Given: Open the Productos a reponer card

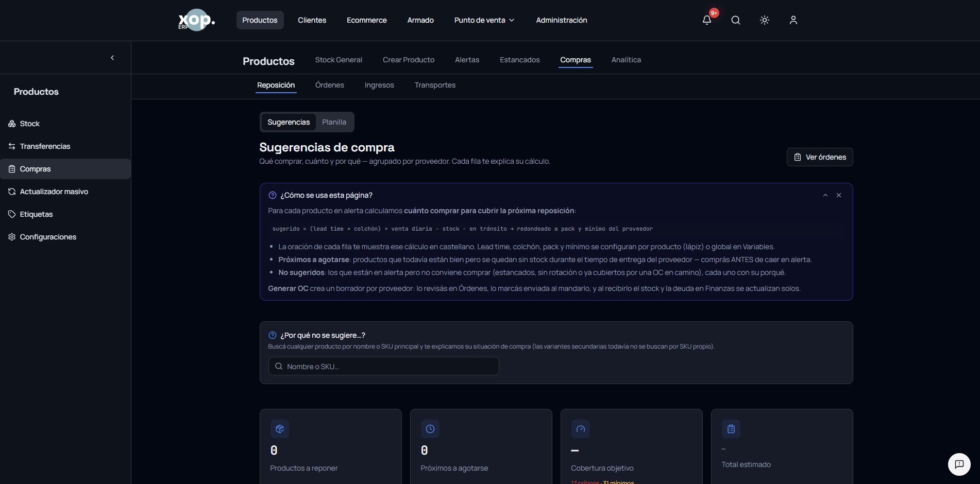Looking at the screenshot, I should tap(331, 446).
